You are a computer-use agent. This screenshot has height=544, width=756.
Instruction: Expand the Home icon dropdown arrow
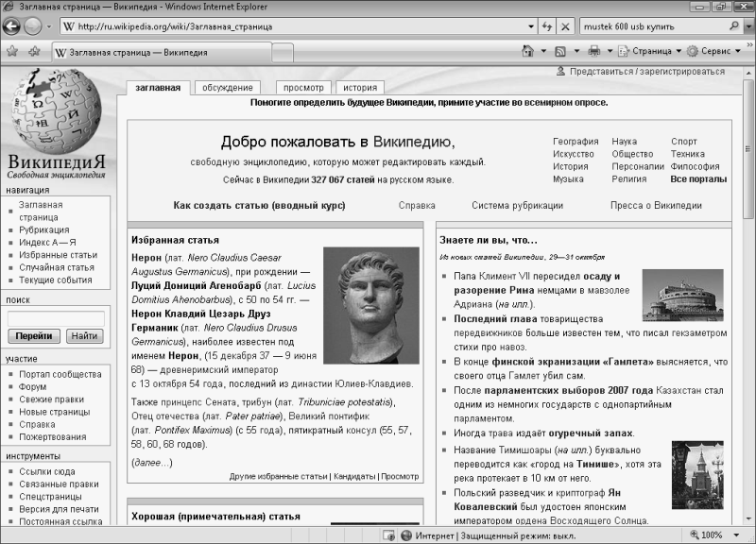tap(543, 51)
